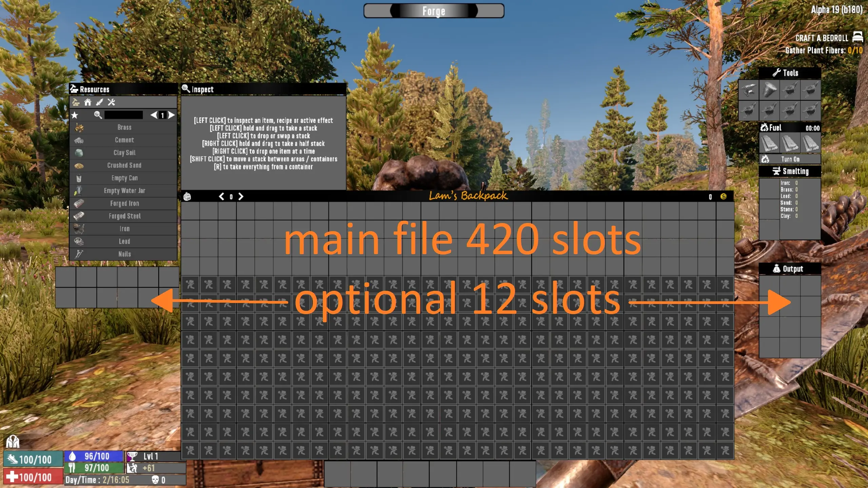The image size is (868, 488).
Task: Click the recipe search magnifier icon
Action: pyautogui.click(x=98, y=115)
